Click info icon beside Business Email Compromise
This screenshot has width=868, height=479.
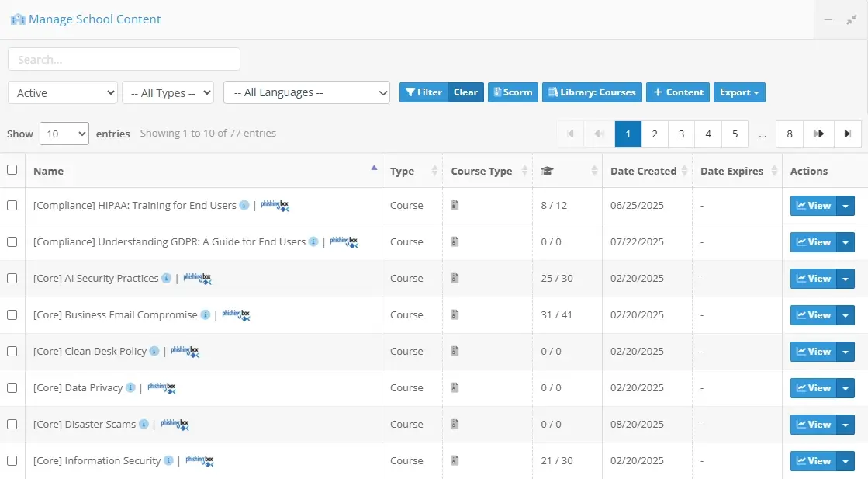tap(205, 315)
